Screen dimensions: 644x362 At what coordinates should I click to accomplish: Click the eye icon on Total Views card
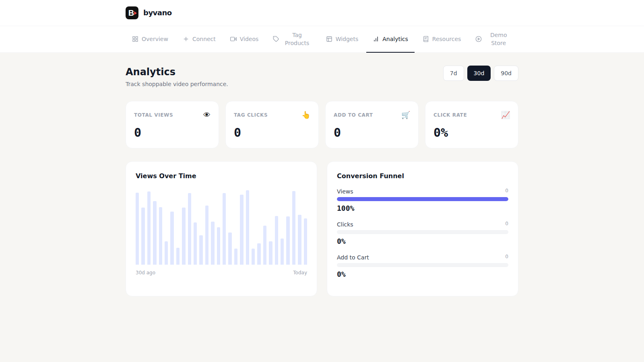click(x=206, y=115)
